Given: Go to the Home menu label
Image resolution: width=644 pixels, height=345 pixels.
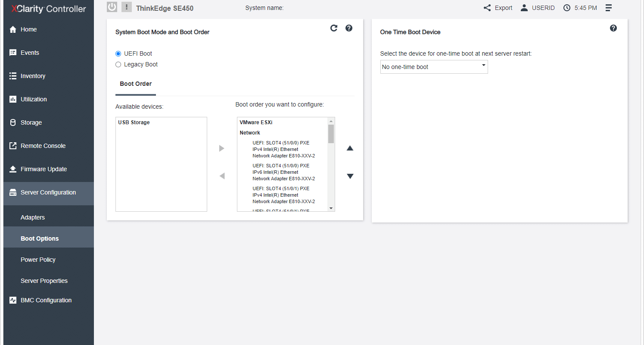Looking at the screenshot, I should 28,29.
